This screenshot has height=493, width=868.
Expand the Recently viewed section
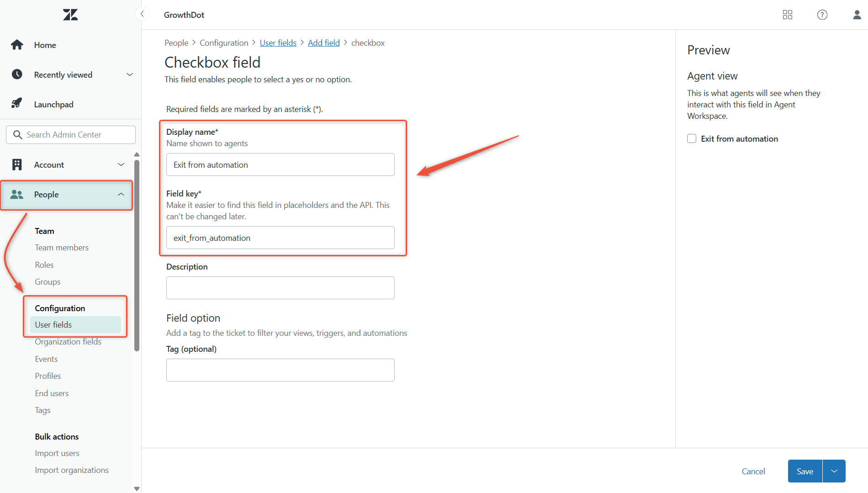(130, 74)
